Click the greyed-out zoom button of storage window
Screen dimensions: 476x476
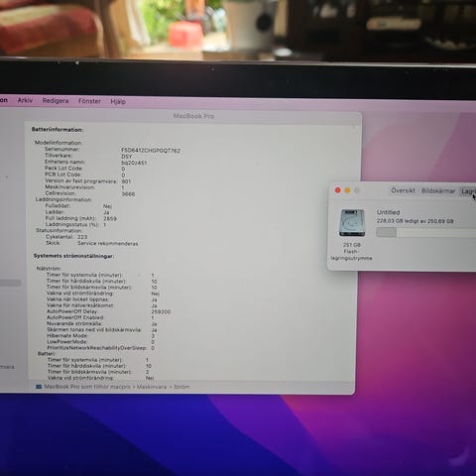[357, 190]
